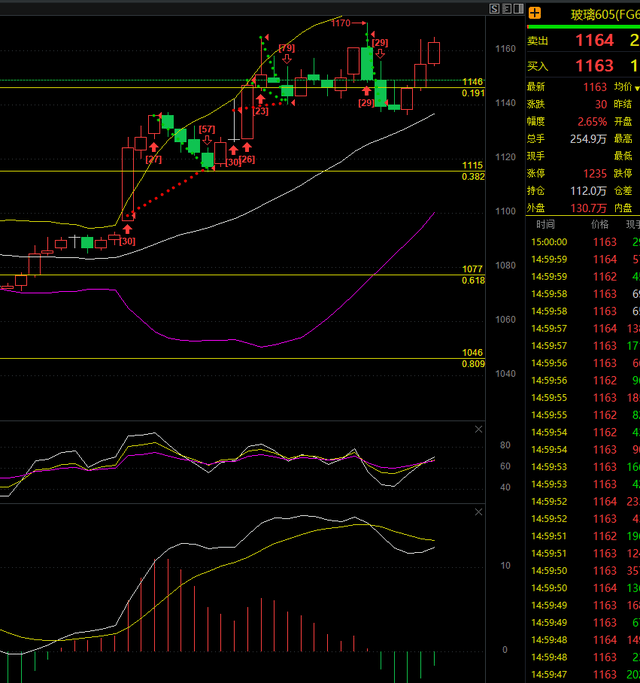Click the red up arrow marker labeled [37]
This screenshot has width=640, height=683.
[x=154, y=147]
